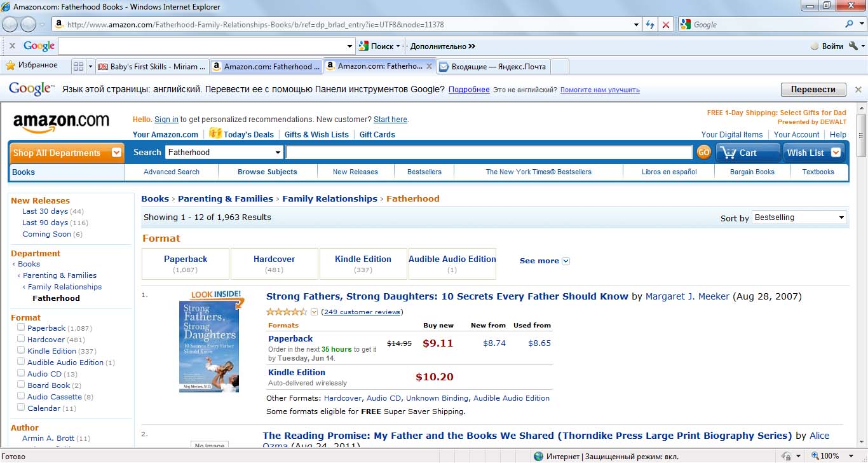Switch to Входящие — Яндекс.Почта tab

[x=493, y=66]
